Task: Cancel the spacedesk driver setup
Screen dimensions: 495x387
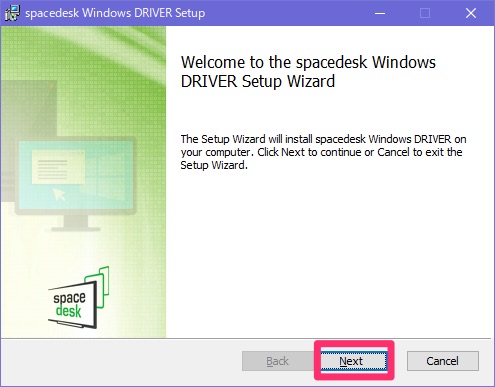Action: coord(443,361)
